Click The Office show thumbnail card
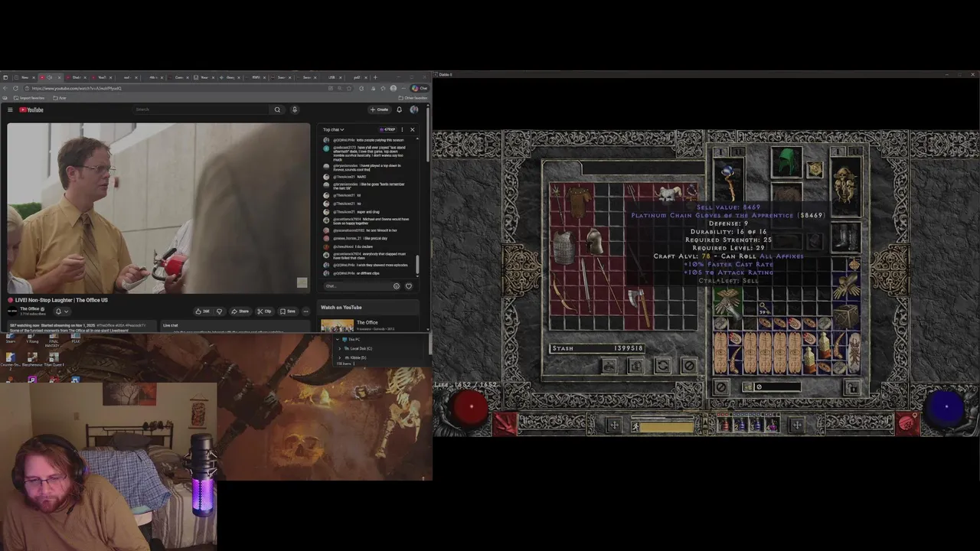980x551 pixels. pos(337,324)
